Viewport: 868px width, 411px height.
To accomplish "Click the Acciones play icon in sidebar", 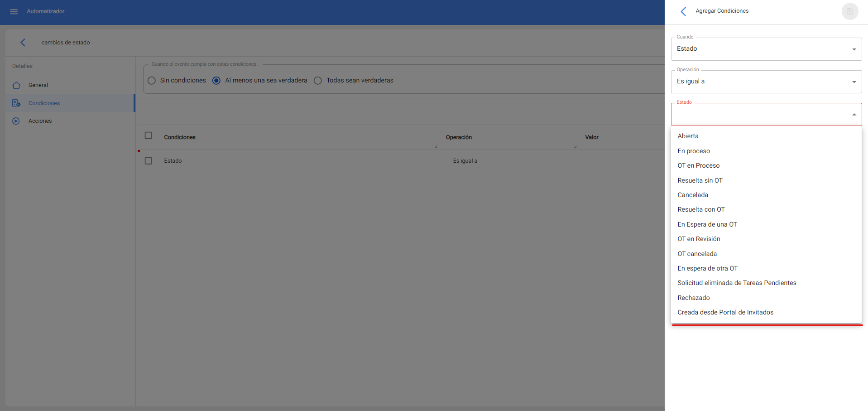I will (16, 121).
